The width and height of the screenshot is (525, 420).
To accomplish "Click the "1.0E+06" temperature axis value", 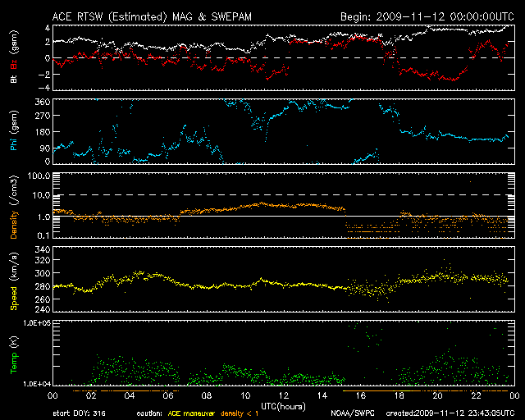I will 37,323.
